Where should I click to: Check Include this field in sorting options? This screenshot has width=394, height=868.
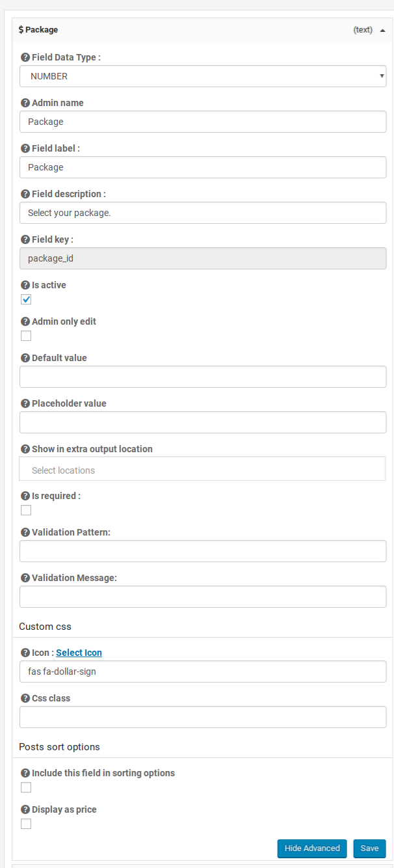tap(26, 787)
